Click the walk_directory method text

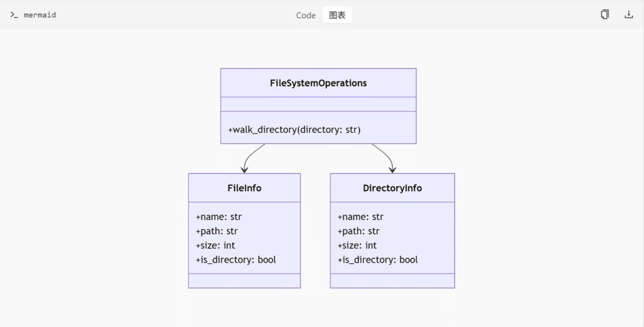(294, 130)
